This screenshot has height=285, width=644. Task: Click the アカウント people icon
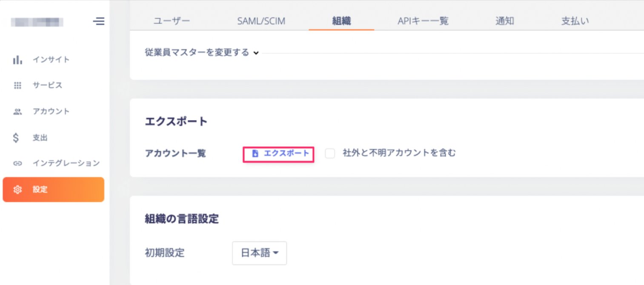(x=17, y=112)
